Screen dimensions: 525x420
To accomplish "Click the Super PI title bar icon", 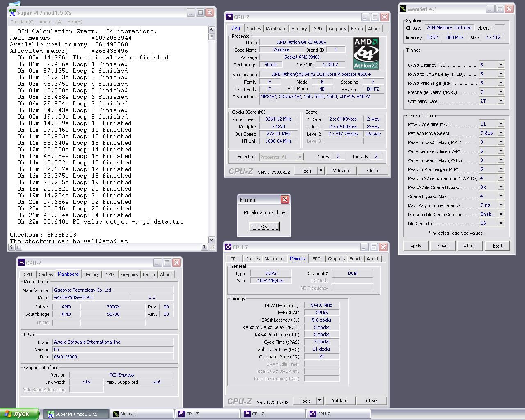I will (12, 12).
